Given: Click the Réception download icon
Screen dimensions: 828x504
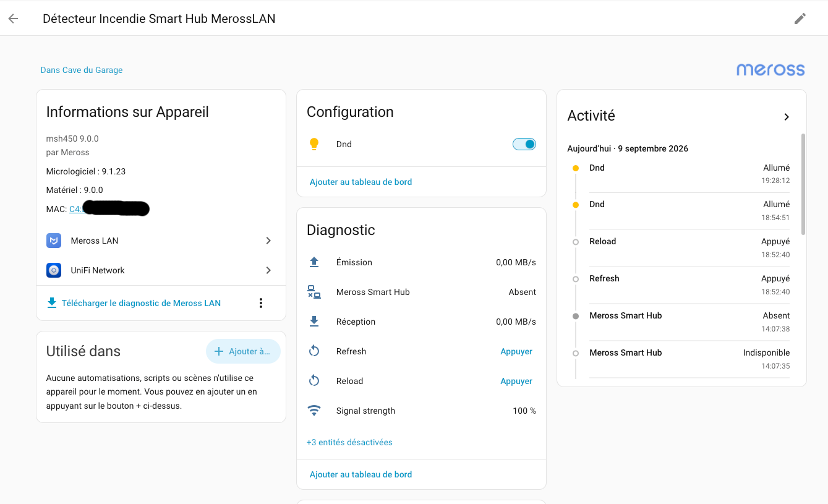Looking at the screenshot, I should pos(314,322).
